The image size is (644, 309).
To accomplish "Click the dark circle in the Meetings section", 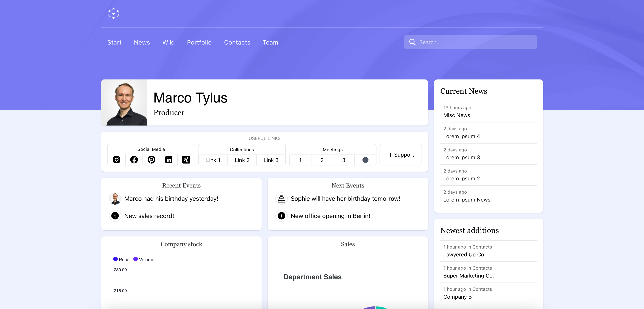I will click(365, 160).
